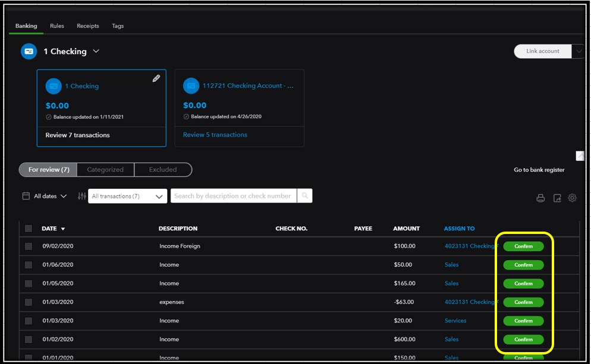Open the Link account dropdown arrow
The width and height of the screenshot is (591, 364).
point(579,52)
